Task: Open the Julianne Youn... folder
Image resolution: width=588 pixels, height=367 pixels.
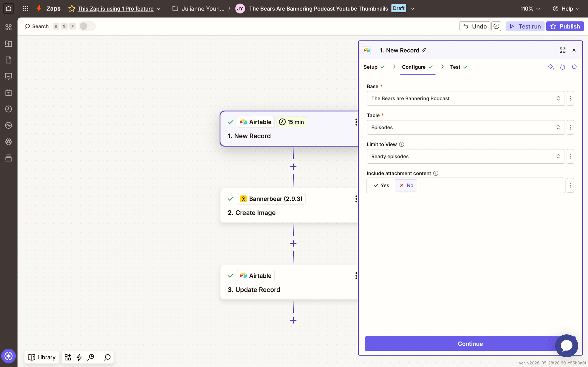Action: pos(198,9)
